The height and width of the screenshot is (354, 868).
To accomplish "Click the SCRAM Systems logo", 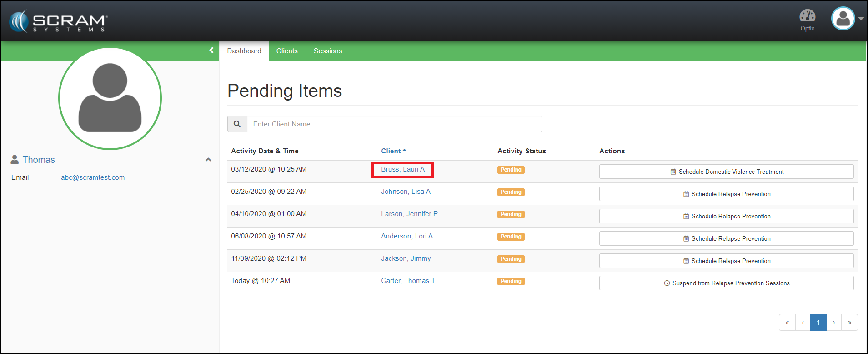I will tap(58, 21).
